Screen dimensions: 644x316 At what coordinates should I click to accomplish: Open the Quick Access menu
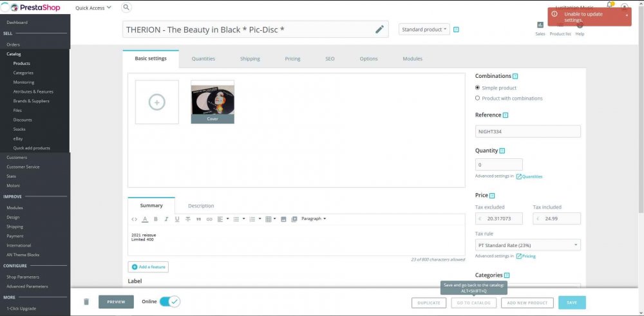tap(93, 7)
